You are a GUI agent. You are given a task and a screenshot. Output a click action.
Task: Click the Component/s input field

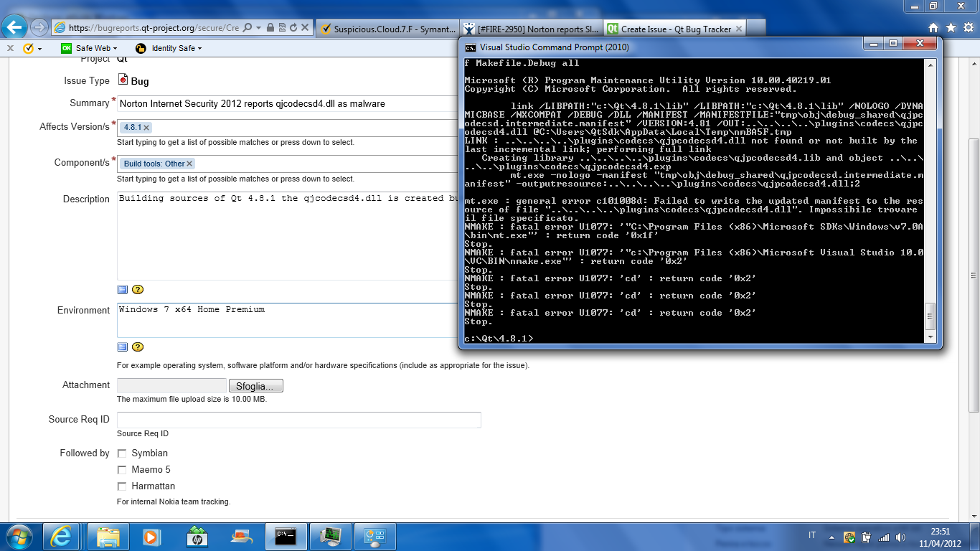pyautogui.click(x=288, y=164)
